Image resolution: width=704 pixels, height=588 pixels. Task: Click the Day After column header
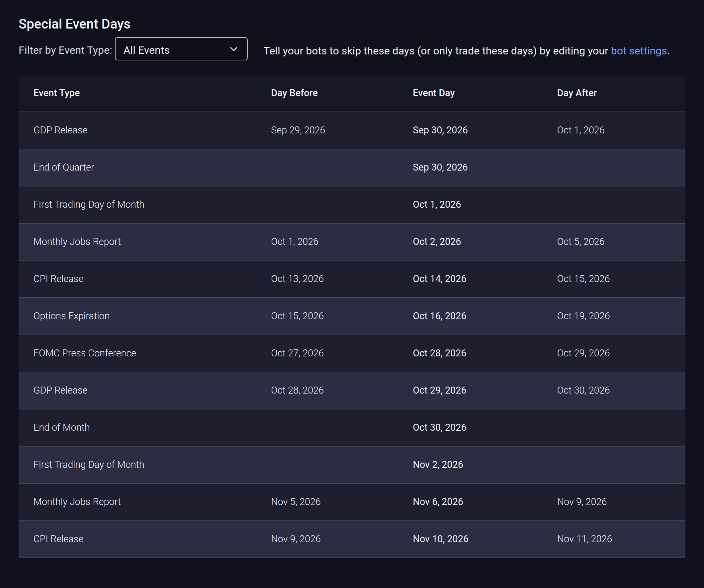(x=577, y=93)
